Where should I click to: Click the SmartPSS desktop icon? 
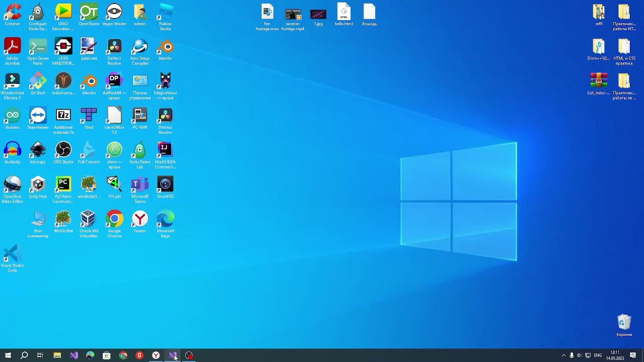(x=166, y=188)
